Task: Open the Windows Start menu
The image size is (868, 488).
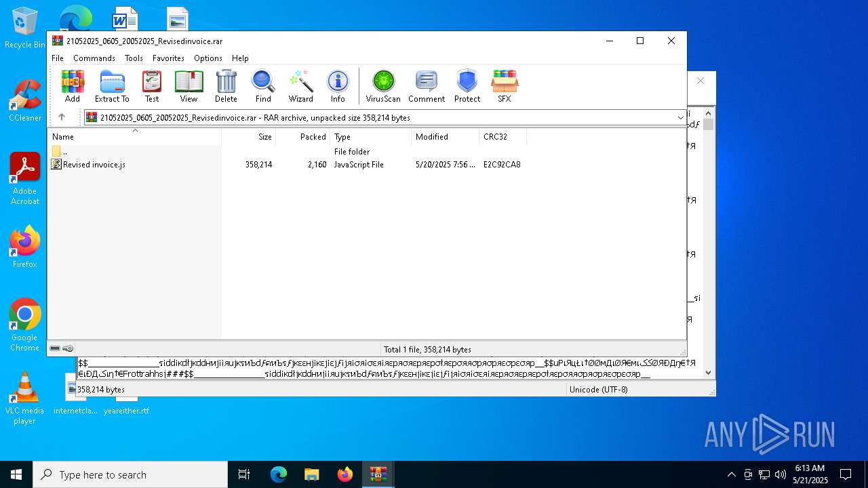Action: 16,474
